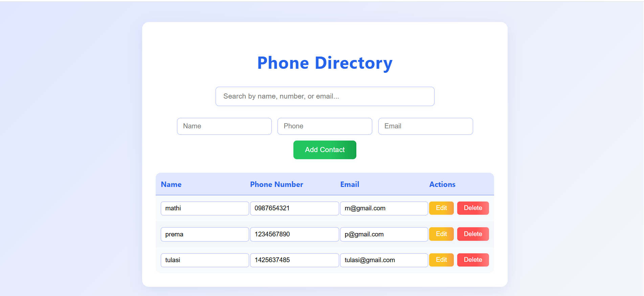The image size is (644, 296).
Task: Click the p@gmail.com email field
Action: coord(384,234)
